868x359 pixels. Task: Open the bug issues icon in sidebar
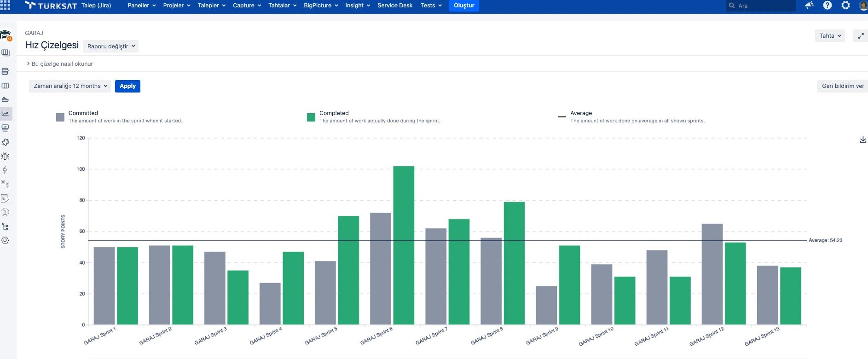(6, 156)
